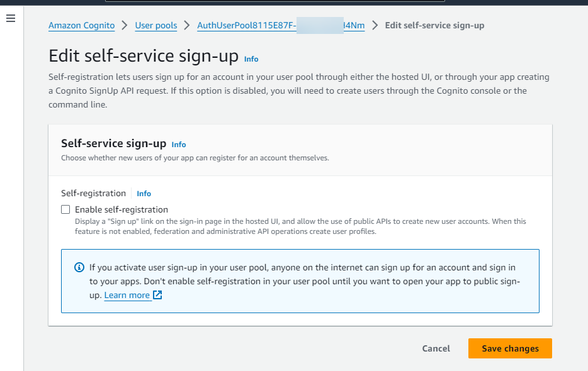
Task: Click the Save changes button
Action: tap(510, 348)
